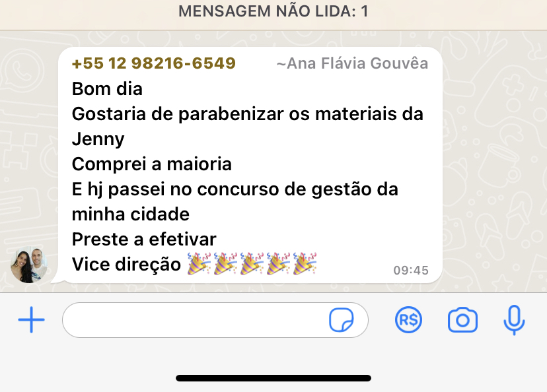Tap the 'Bom dia' message line

click(107, 89)
